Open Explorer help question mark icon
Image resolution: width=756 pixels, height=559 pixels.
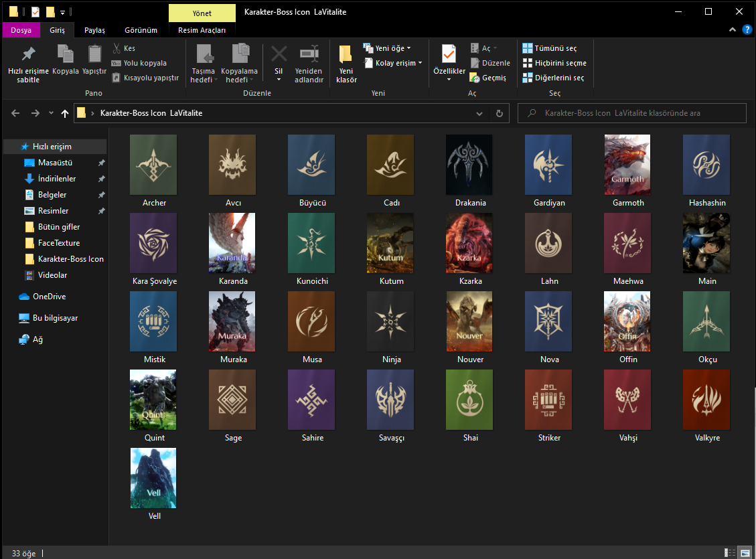point(747,30)
